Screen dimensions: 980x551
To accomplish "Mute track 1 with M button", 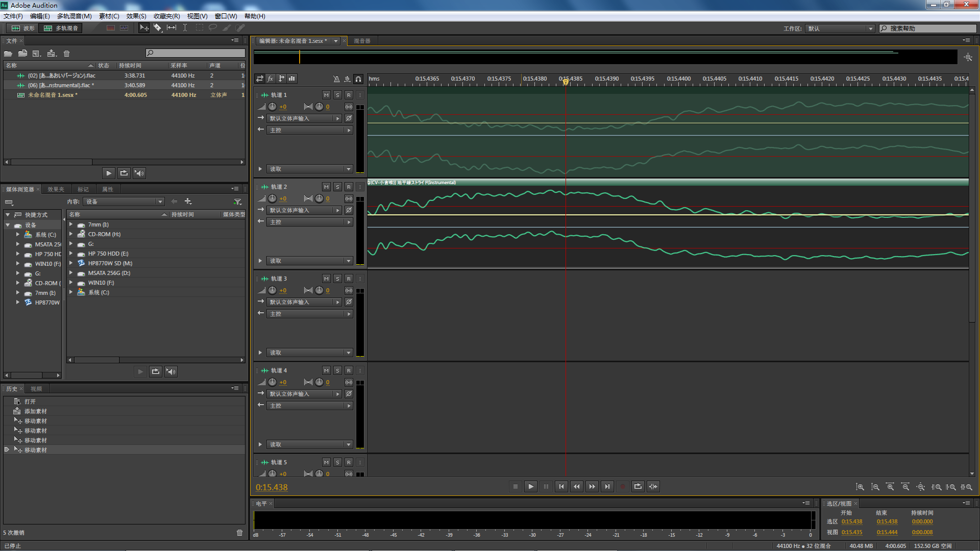I will [x=326, y=95].
